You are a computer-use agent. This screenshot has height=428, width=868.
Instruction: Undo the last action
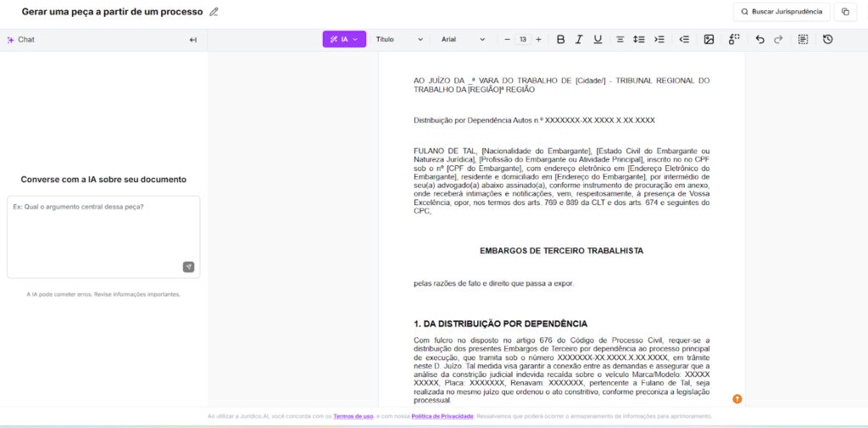760,39
